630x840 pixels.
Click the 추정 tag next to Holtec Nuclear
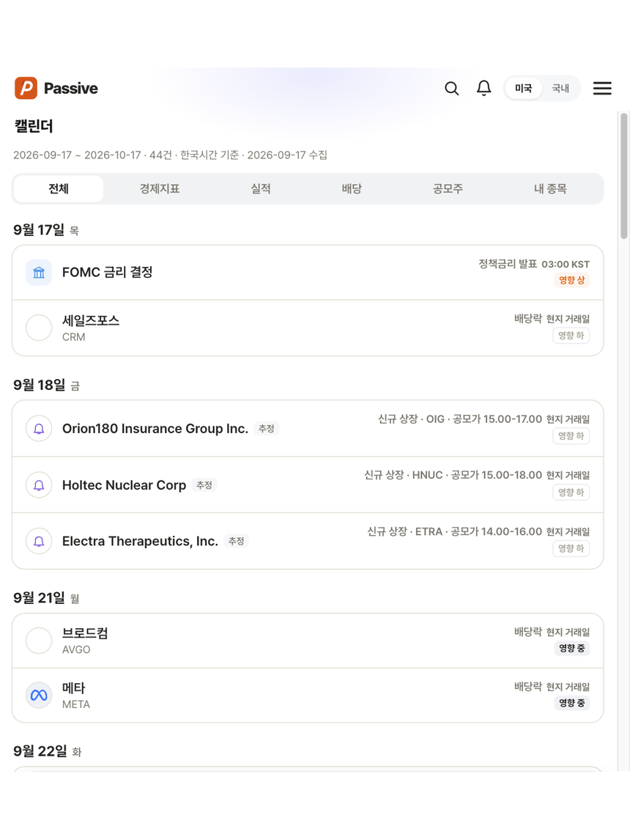(204, 485)
